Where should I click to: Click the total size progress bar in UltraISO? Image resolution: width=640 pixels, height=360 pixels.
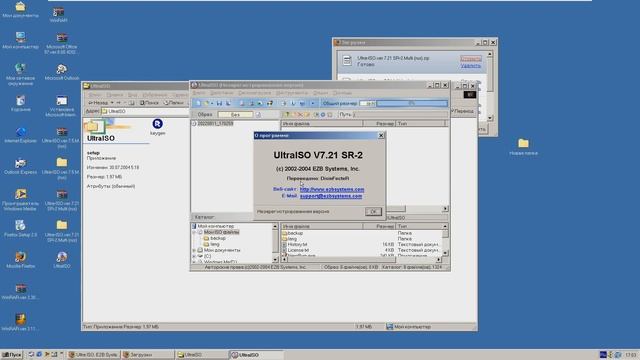tap(411, 103)
